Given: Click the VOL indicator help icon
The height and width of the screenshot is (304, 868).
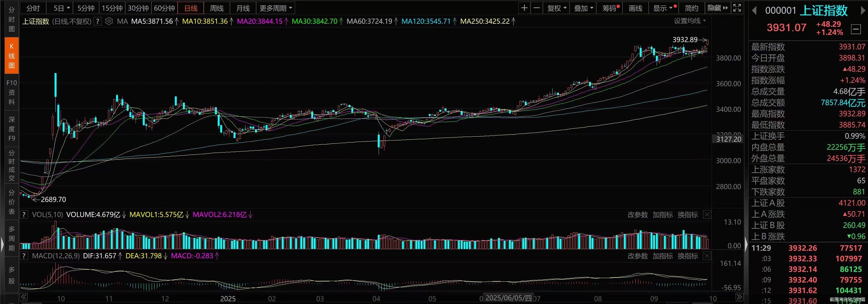Looking at the screenshot, I should (24, 214).
